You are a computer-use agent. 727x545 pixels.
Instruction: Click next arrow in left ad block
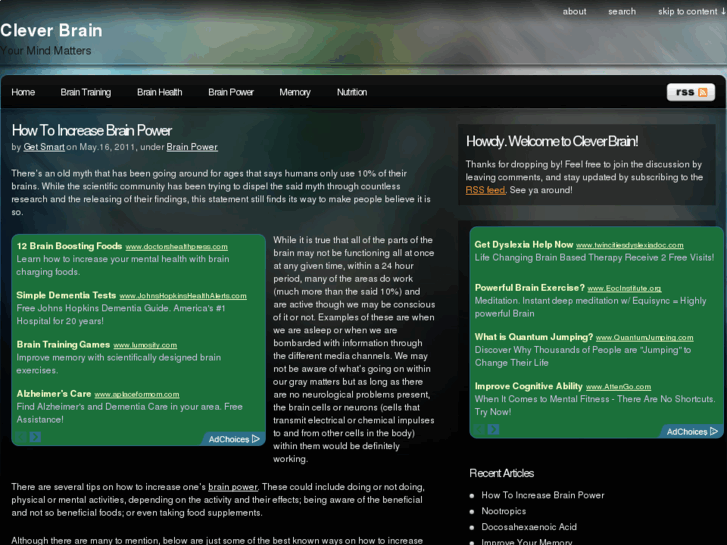point(35,437)
